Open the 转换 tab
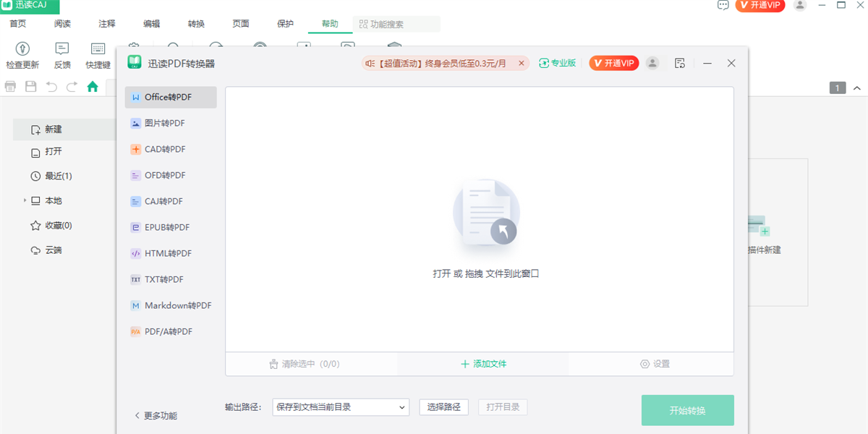 coord(197,24)
